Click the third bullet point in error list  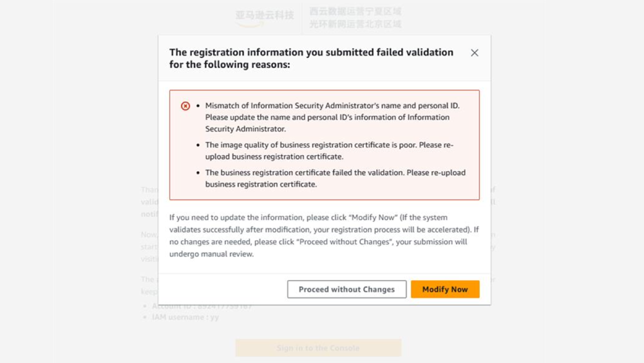click(198, 173)
